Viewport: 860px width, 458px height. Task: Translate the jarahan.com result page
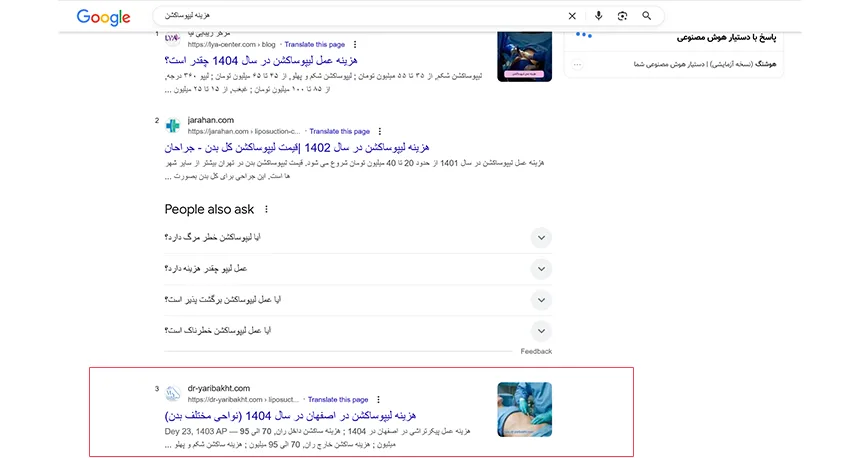coord(339,131)
